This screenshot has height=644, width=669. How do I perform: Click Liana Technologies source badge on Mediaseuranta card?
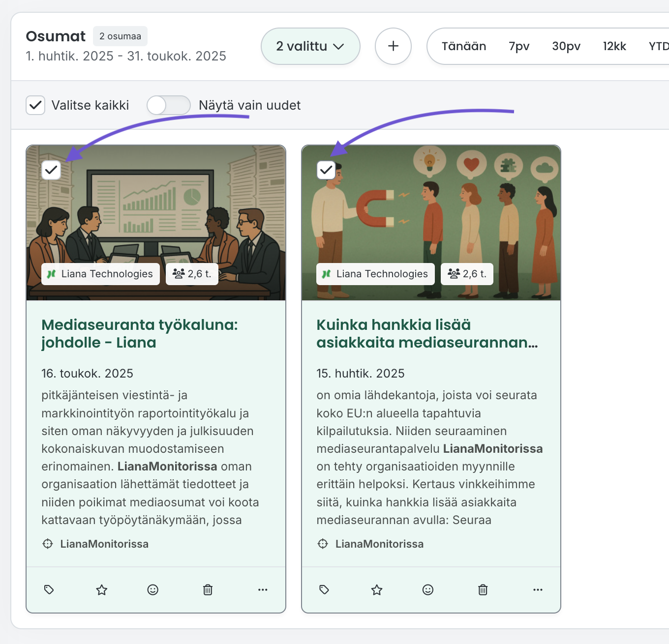pyautogui.click(x=101, y=274)
